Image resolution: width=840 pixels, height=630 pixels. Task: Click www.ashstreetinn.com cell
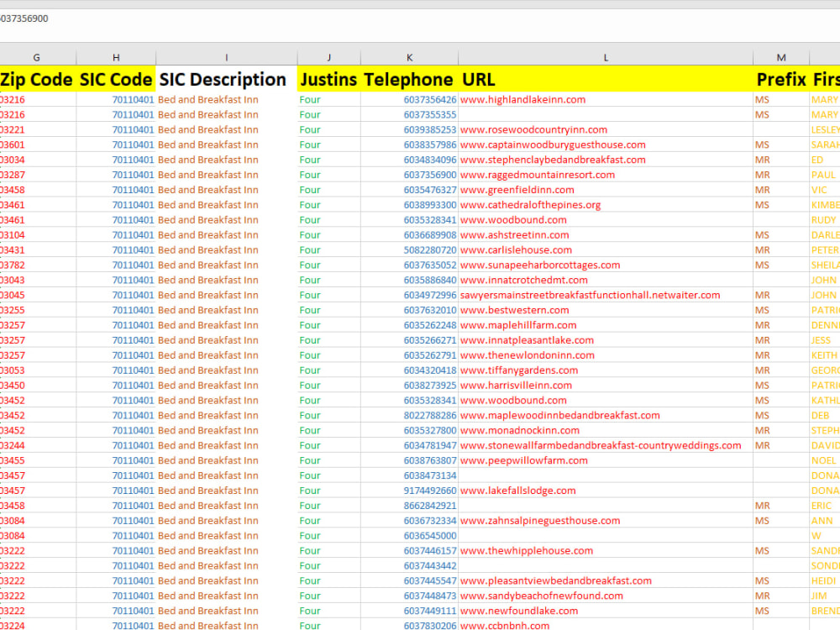tap(606, 234)
